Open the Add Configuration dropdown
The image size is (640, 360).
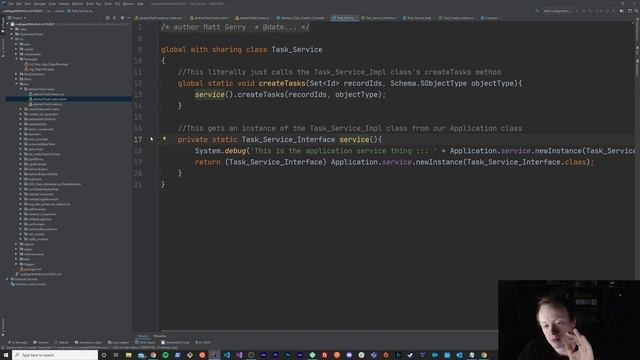556,11
